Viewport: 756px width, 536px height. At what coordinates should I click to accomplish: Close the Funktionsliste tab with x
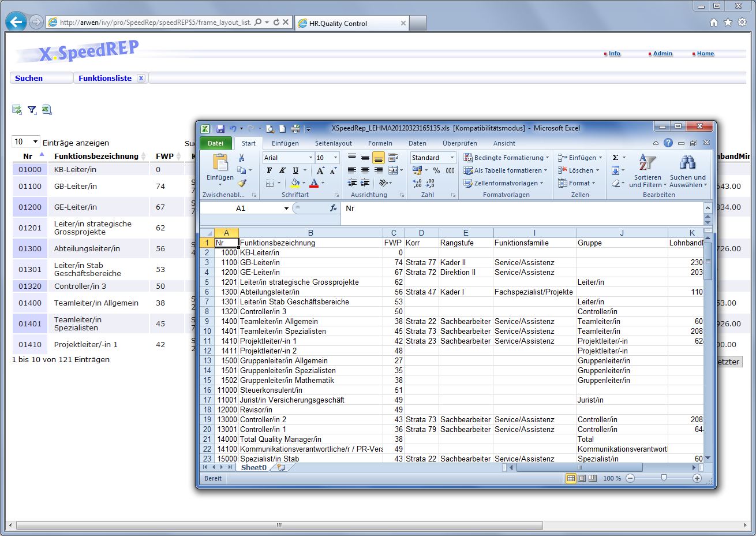[x=141, y=78]
